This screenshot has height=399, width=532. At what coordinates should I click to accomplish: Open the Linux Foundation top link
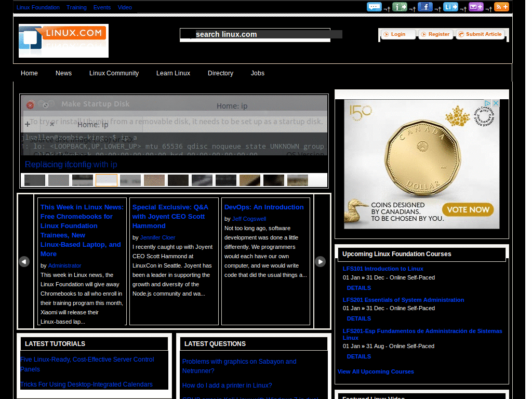38,7
